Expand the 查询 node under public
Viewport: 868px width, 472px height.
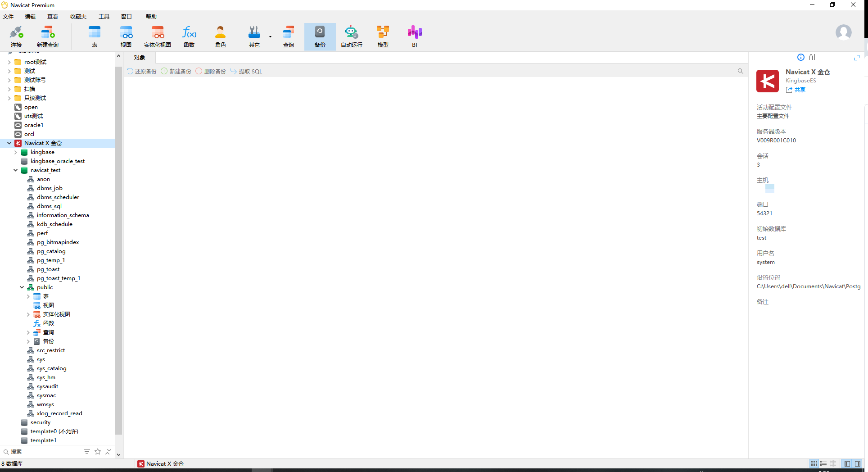(x=28, y=332)
